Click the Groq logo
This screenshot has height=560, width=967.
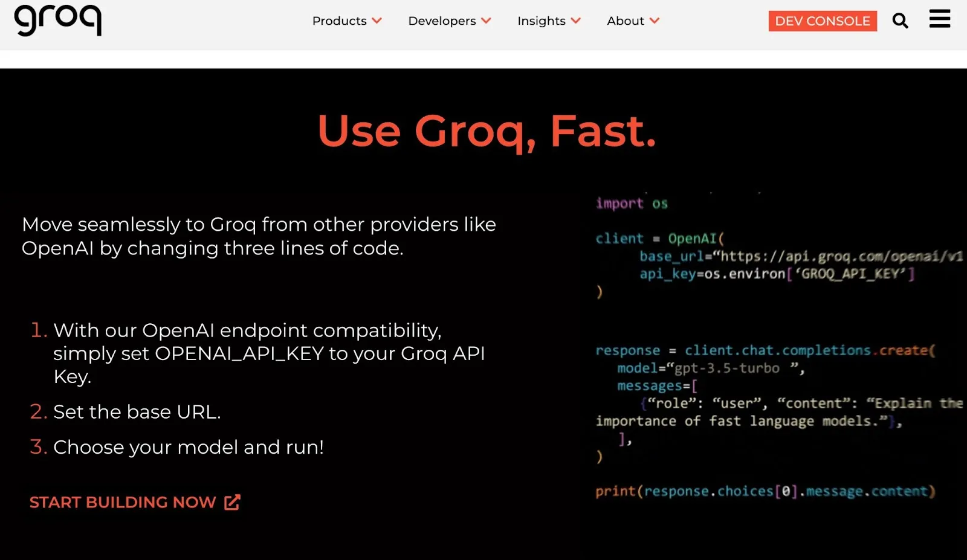(58, 21)
